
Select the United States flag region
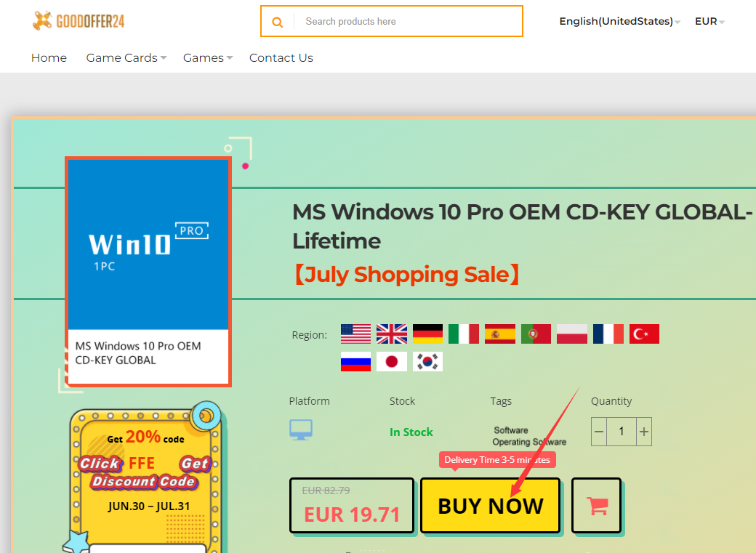click(x=355, y=334)
